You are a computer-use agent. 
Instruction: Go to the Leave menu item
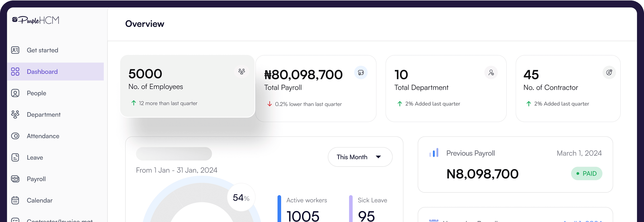click(x=35, y=157)
